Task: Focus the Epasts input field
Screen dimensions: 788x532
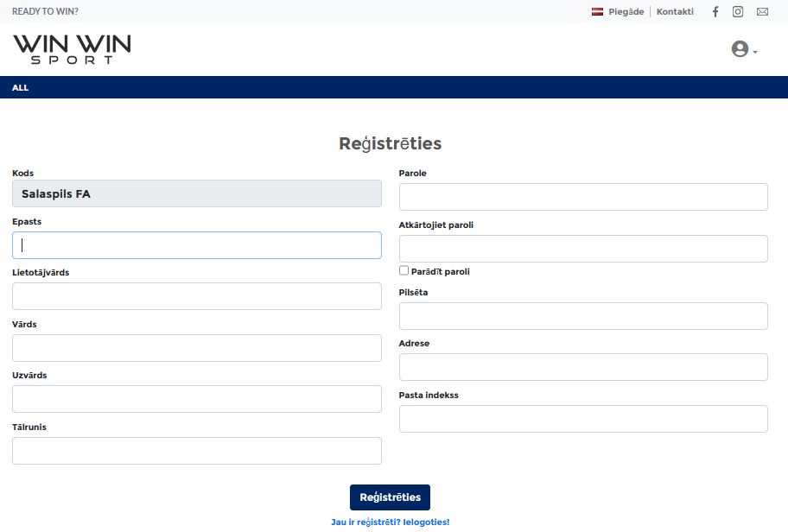Action: pyautogui.click(x=196, y=245)
